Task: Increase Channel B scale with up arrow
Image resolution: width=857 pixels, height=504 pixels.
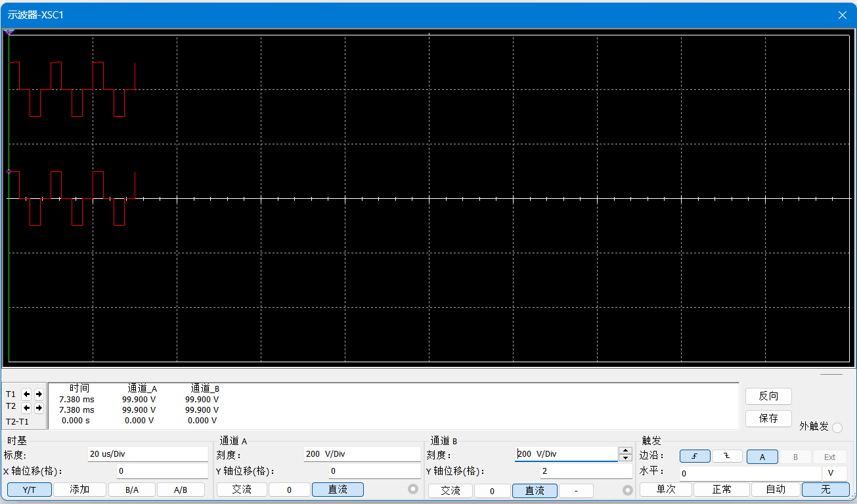Action: 626,450
